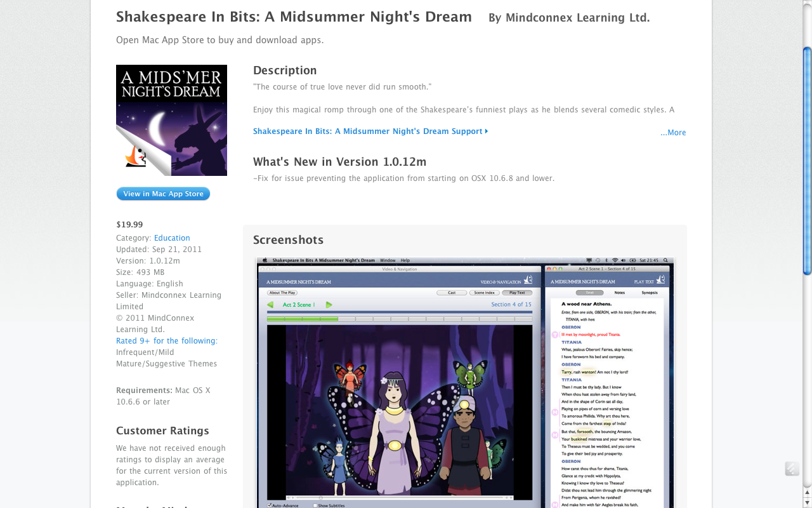
Task: Open the Rated 9+ for the following link
Action: [x=166, y=341]
